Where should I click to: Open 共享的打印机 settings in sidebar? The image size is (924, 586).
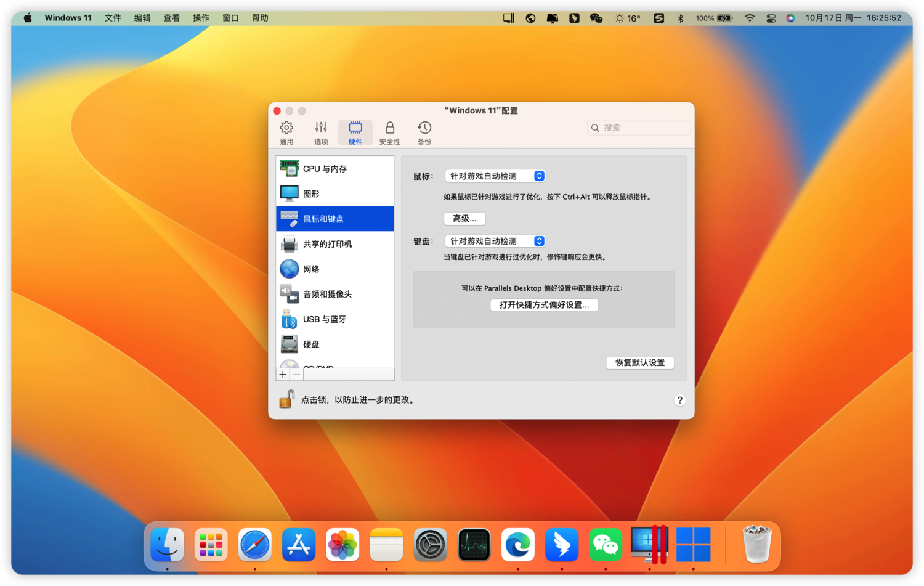tap(335, 244)
